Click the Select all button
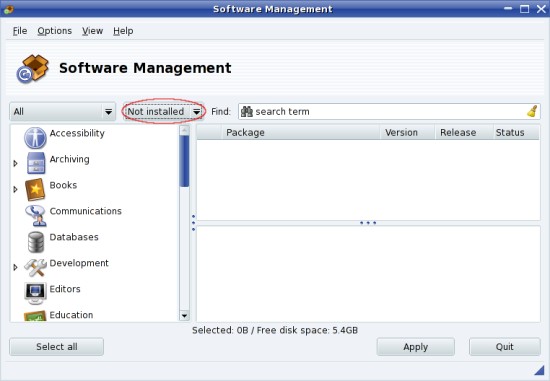Screen dimensions: 550x381 (x=56, y=347)
